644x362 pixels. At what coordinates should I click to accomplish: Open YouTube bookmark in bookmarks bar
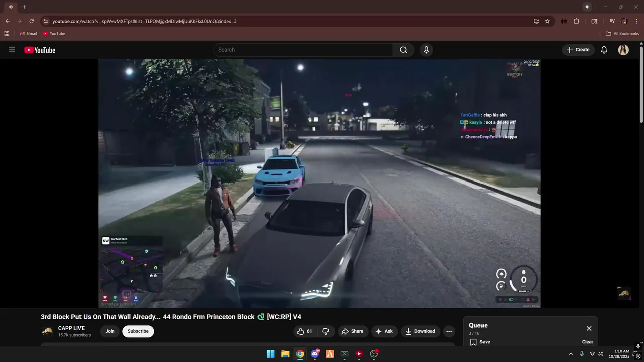pos(54,34)
